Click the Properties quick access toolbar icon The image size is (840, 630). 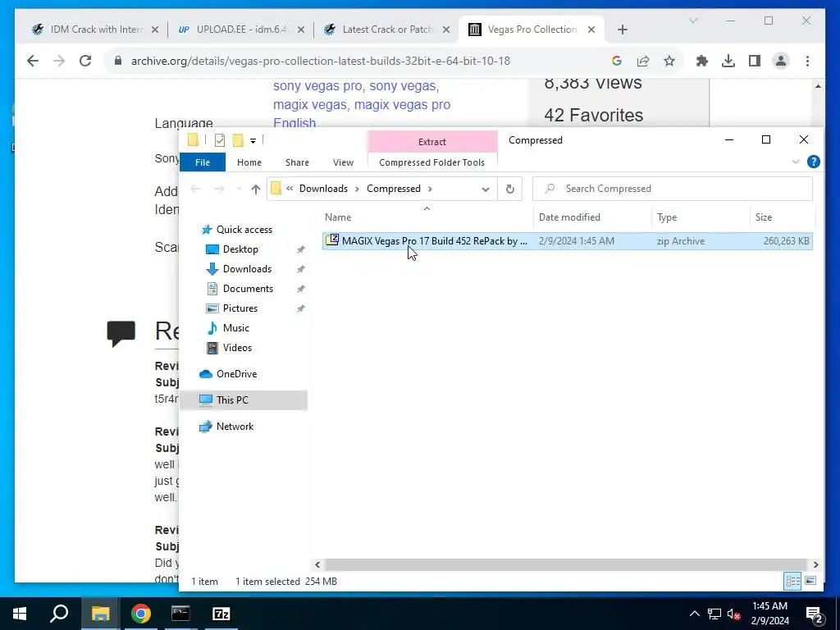pos(220,140)
